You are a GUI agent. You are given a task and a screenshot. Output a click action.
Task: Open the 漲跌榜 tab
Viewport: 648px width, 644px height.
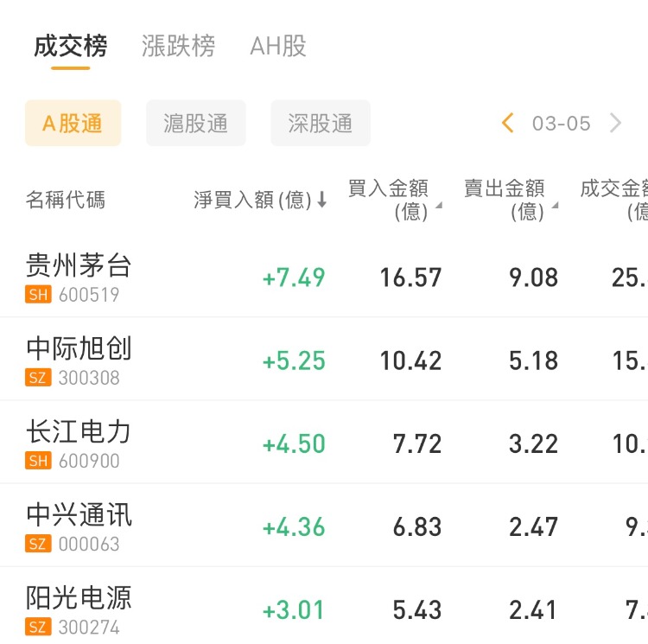click(x=179, y=46)
